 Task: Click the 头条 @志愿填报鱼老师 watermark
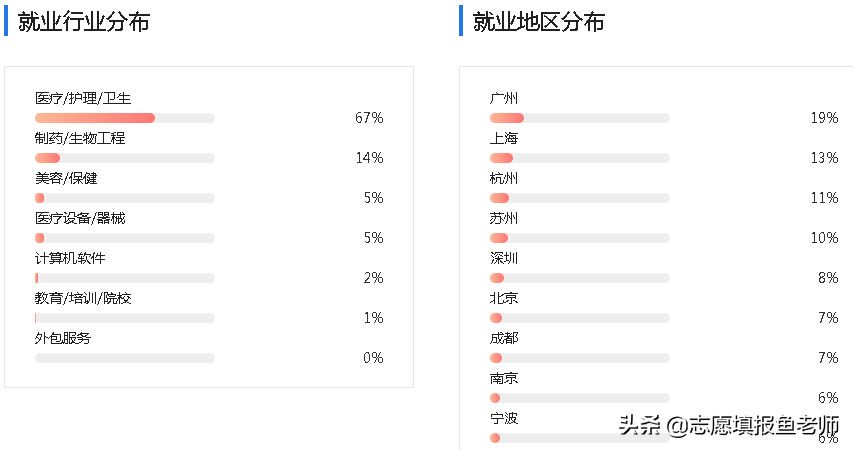click(x=728, y=425)
